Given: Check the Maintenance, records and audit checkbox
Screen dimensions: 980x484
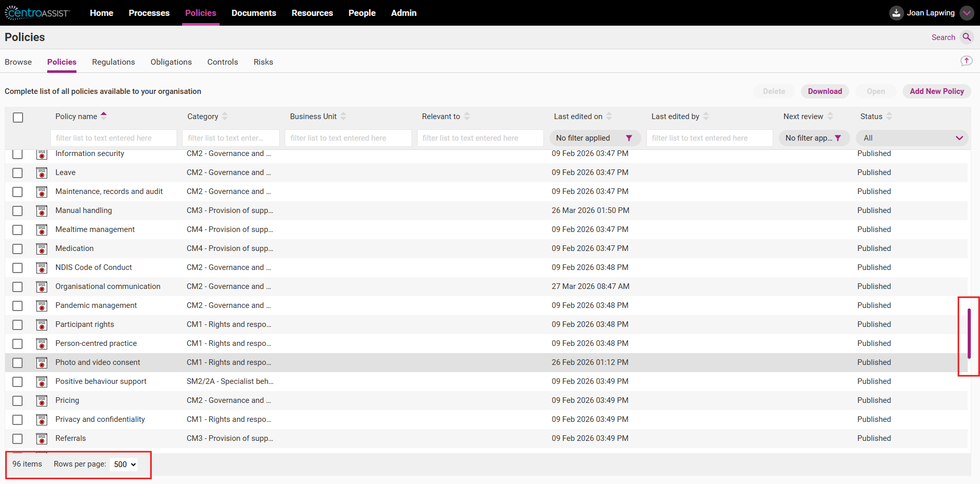Looking at the screenshot, I should point(17,192).
